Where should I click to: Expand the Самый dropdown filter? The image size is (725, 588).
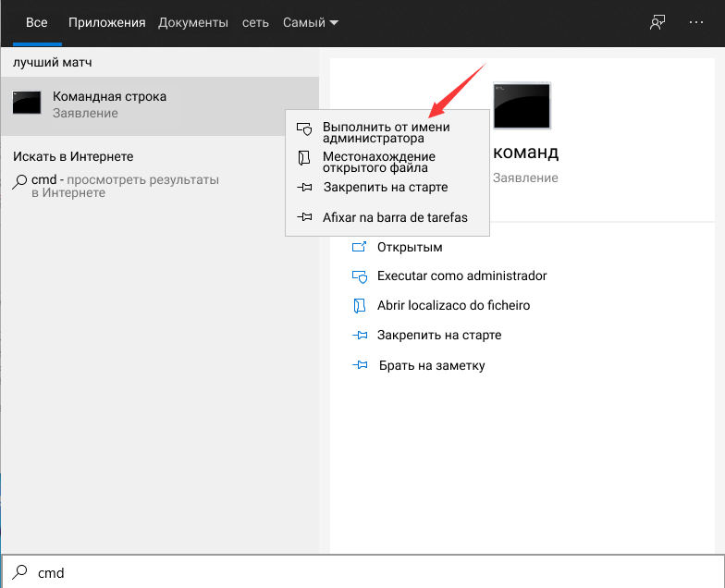click(x=311, y=22)
